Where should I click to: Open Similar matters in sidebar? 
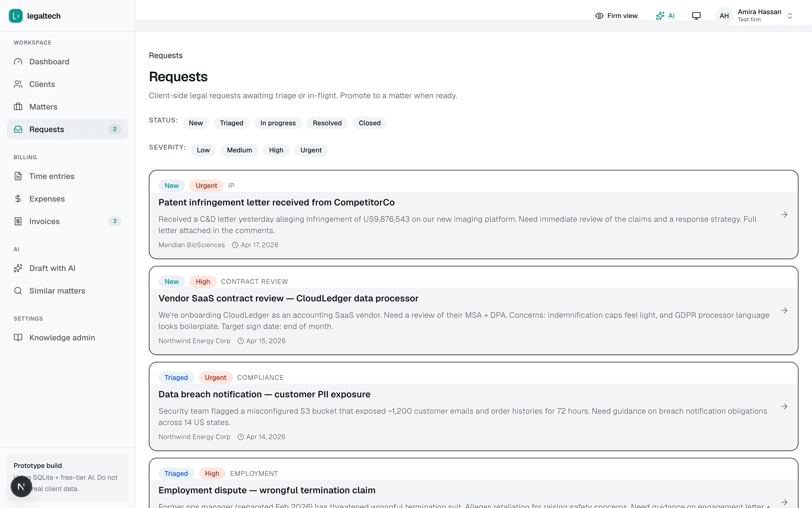pos(67,291)
